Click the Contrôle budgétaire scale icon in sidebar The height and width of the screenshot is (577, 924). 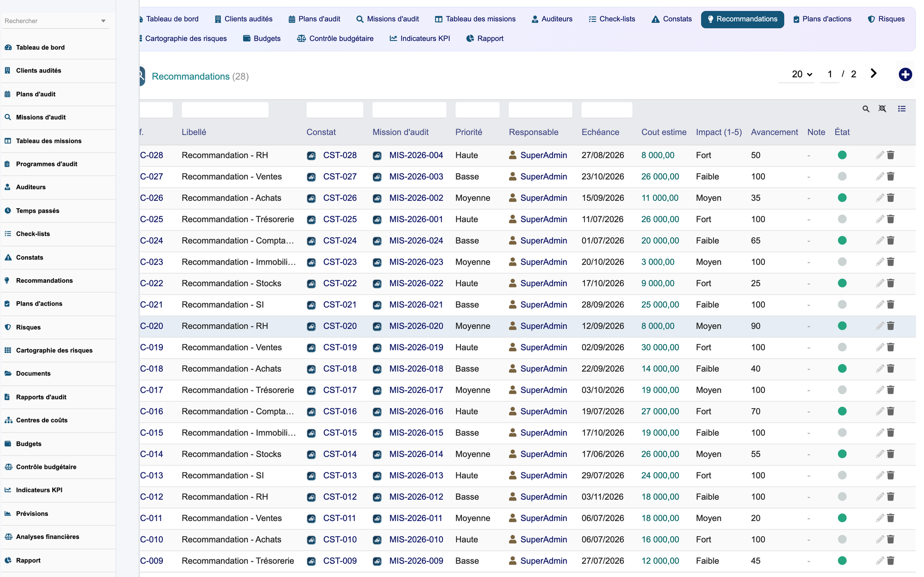pyautogui.click(x=8, y=467)
